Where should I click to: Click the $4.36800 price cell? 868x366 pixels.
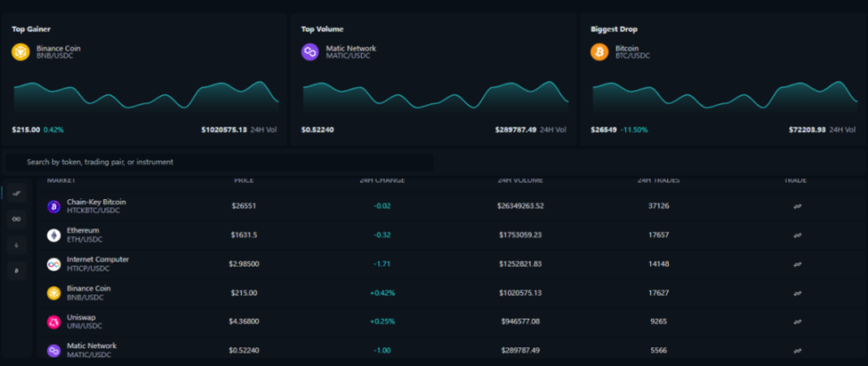coord(244,321)
